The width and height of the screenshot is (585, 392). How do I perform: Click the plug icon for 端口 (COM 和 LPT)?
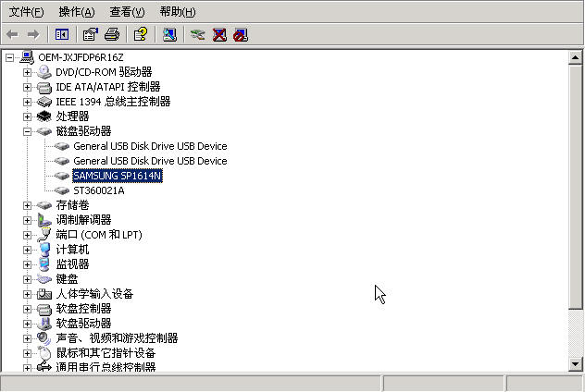point(44,235)
